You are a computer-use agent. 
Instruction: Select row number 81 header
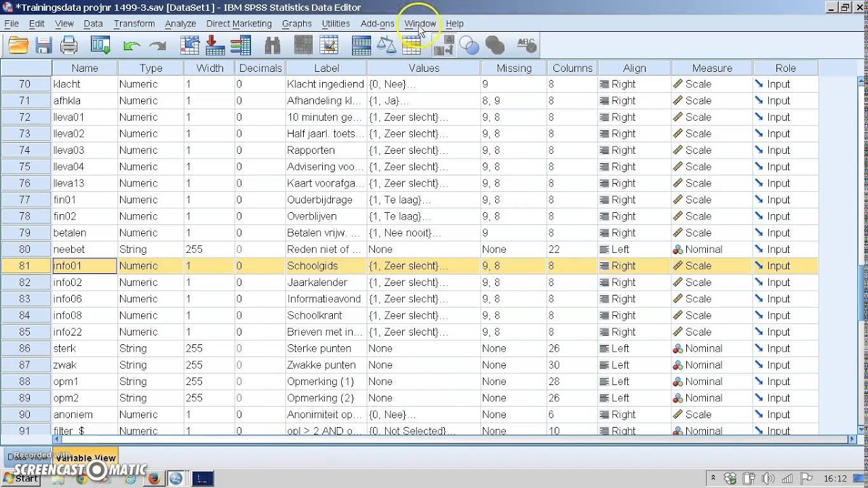click(26, 266)
